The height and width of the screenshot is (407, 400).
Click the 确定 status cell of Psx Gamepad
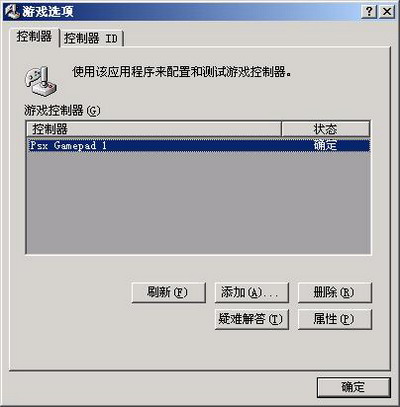[x=325, y=145]
